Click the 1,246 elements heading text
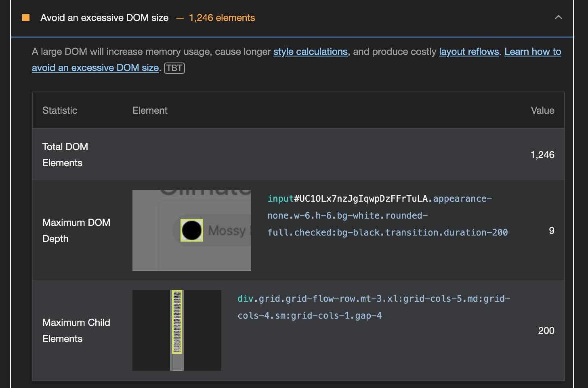This screenshot has width=588, height=388. tap(222, 18)
